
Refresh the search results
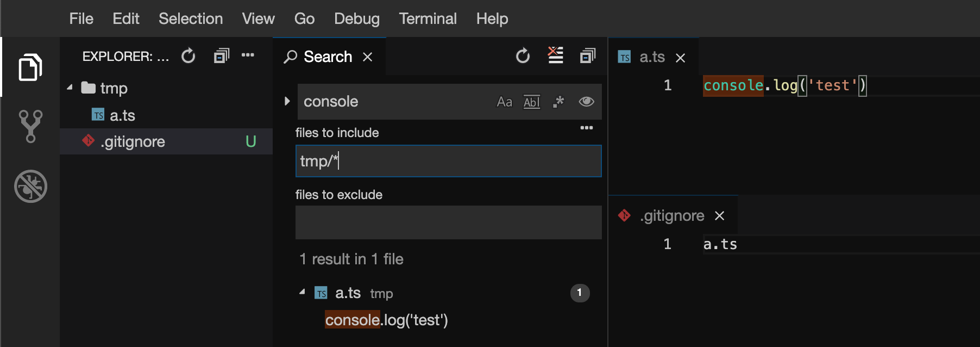point(523,56)
